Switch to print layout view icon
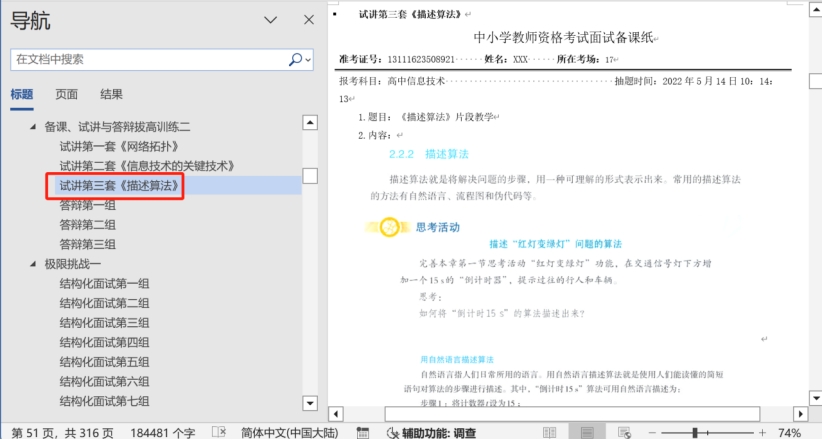822x440 pixels. point(589,433)
